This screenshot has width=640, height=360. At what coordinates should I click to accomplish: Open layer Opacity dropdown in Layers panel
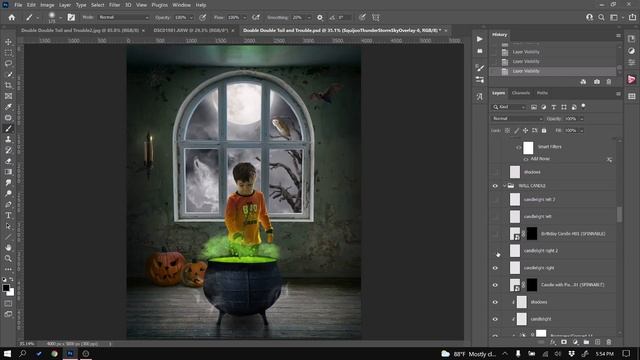[x=581, y=119]
